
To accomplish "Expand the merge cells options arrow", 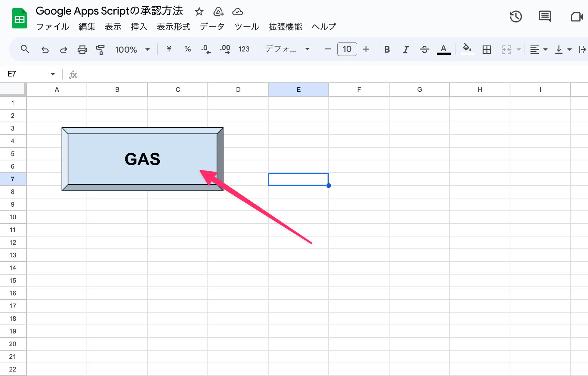I will [x=519, y=49].
